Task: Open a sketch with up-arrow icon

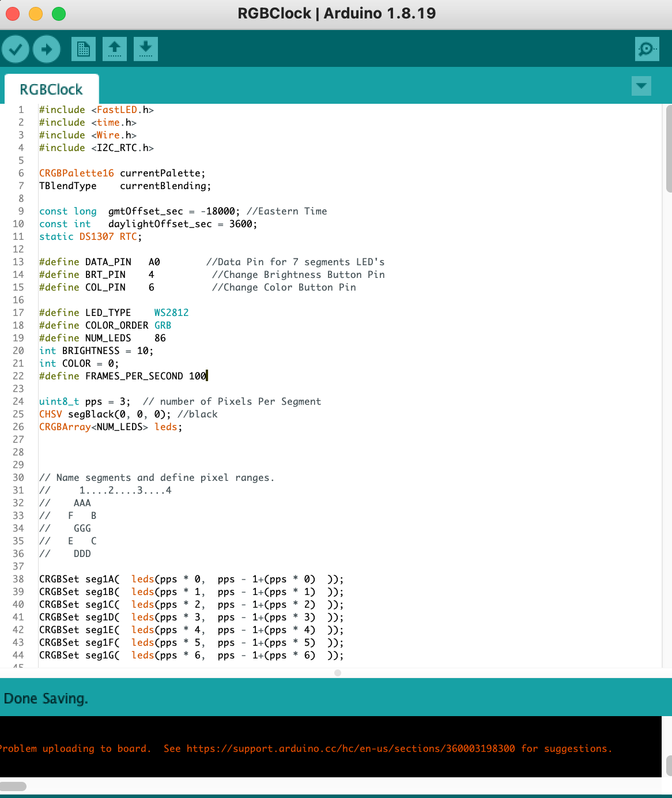Action: coord(115,49)
